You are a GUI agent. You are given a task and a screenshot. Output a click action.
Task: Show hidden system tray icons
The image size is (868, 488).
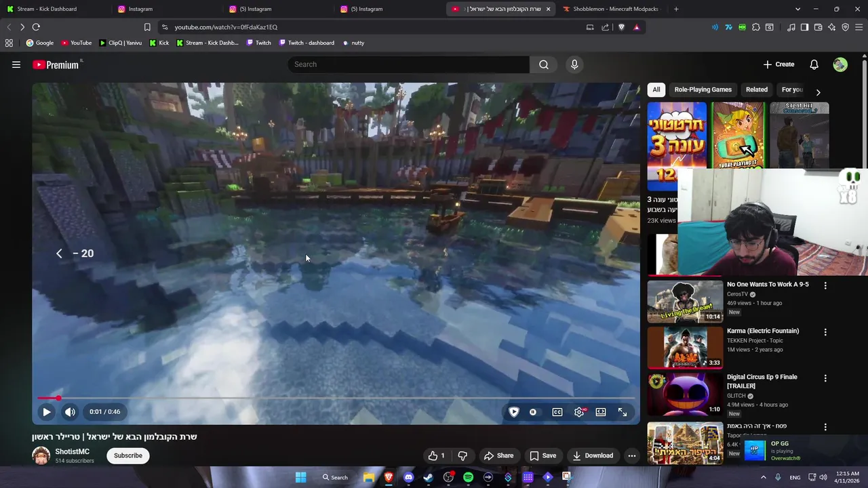coord(763,477)
